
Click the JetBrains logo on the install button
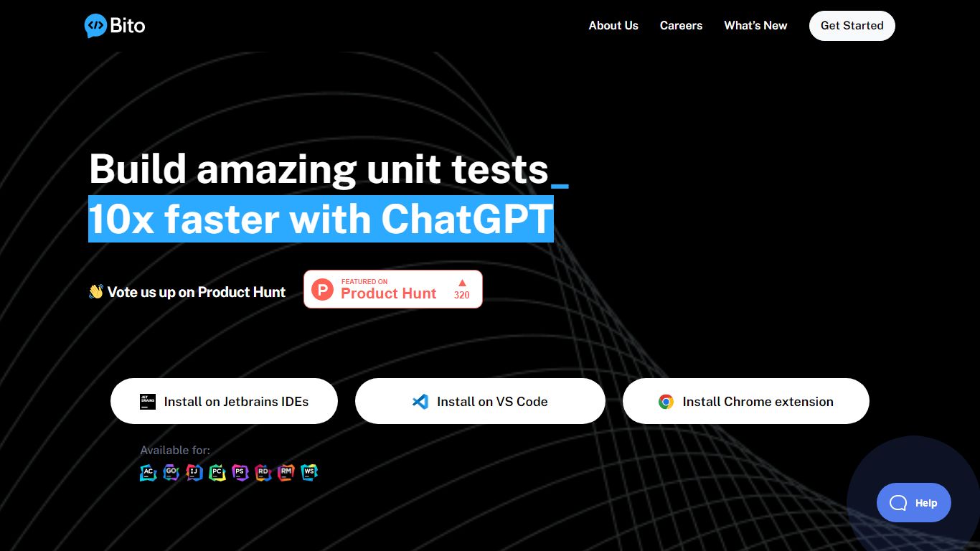pos(147,401)
